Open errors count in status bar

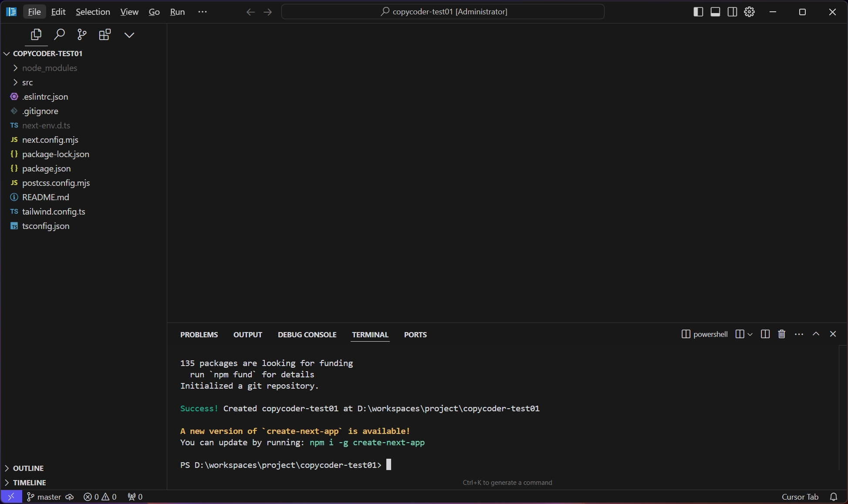pyautogui.click(x=91, y=497)
